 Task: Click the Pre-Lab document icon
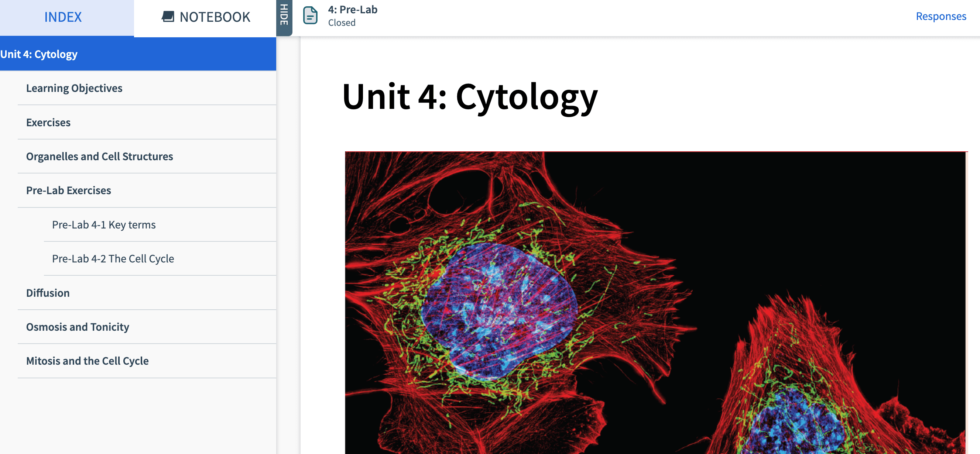[310, 16]
